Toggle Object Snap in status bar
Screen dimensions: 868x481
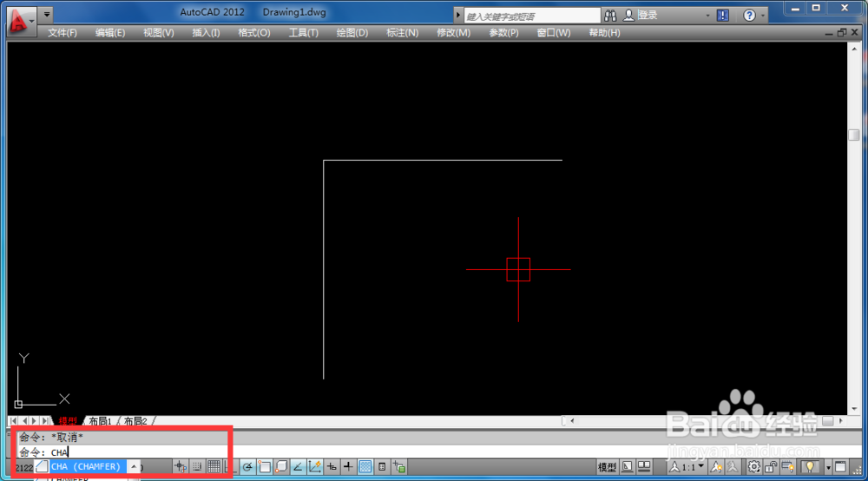[265, 467]
